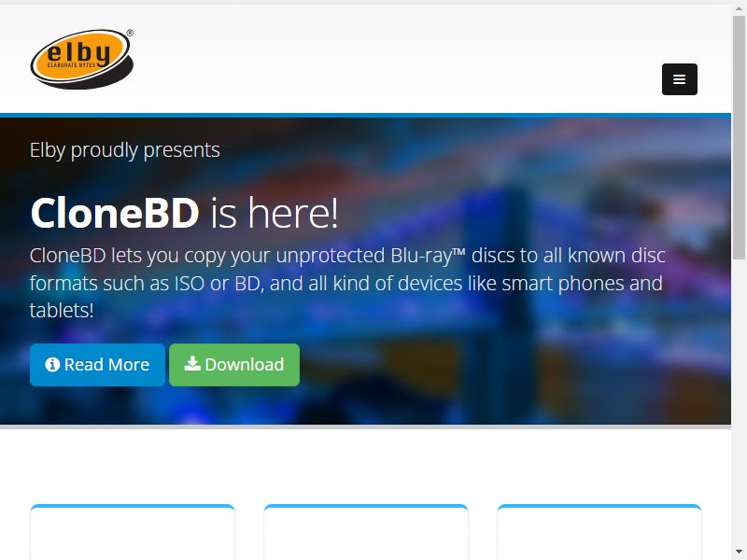Select the left blue-topped card
This screenshot has height=560, width=747.
point(133,532)
